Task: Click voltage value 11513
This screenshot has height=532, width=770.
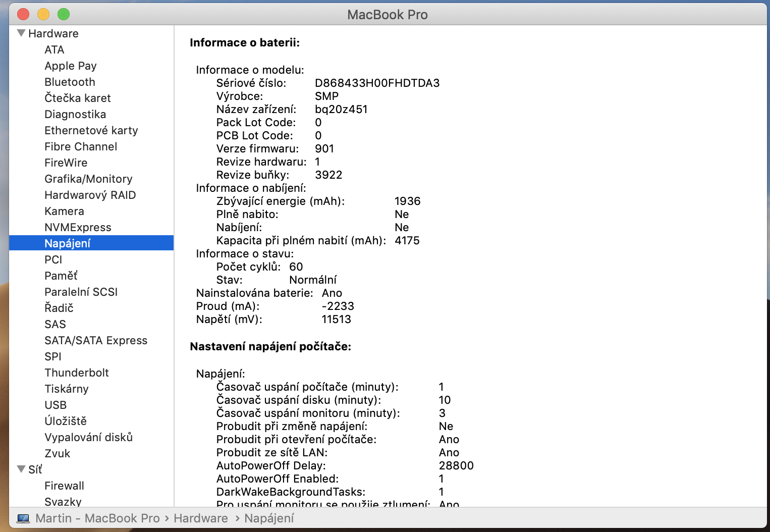Action: pos(337,319)
